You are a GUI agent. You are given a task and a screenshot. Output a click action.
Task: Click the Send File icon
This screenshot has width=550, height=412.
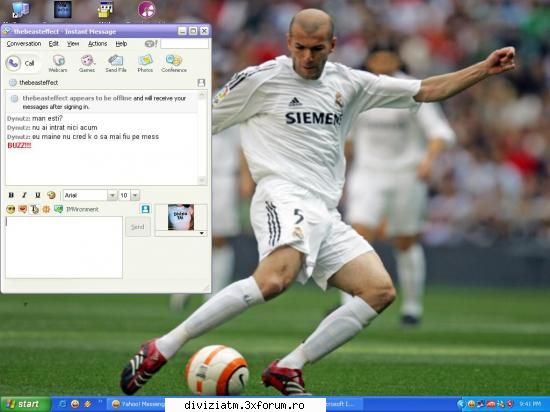(x=116, y=63)
